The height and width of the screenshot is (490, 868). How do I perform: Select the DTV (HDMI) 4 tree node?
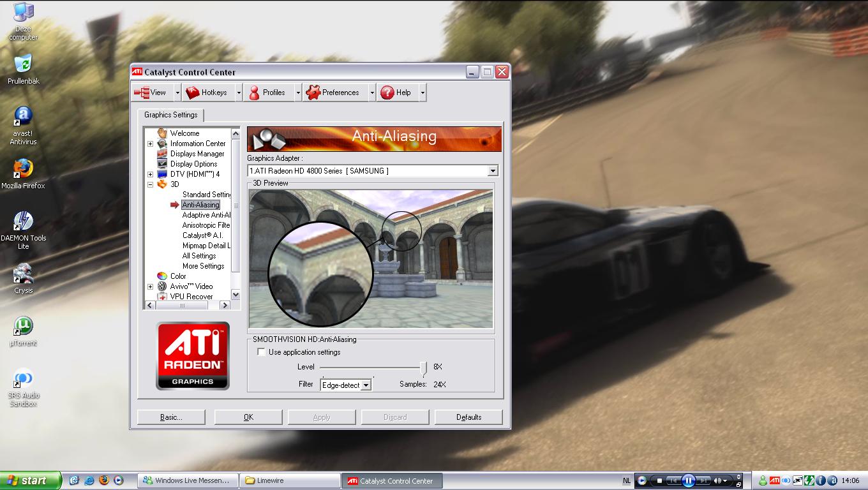point(195,174)
